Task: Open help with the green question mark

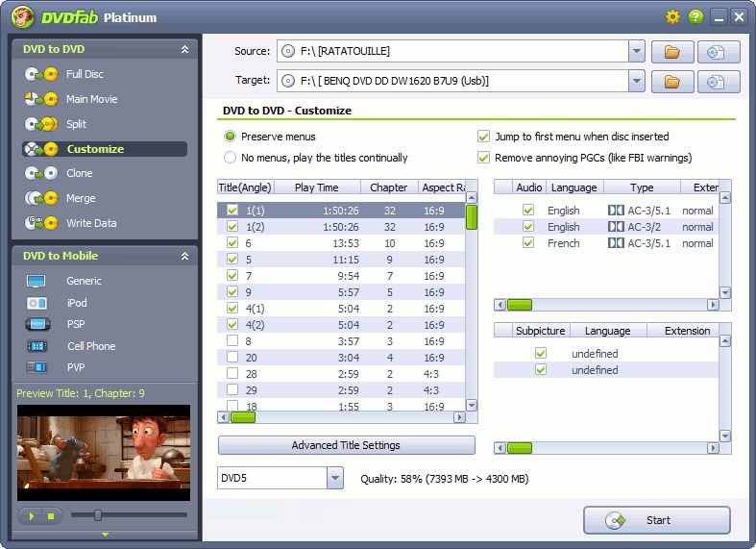Action: [695, 17]
